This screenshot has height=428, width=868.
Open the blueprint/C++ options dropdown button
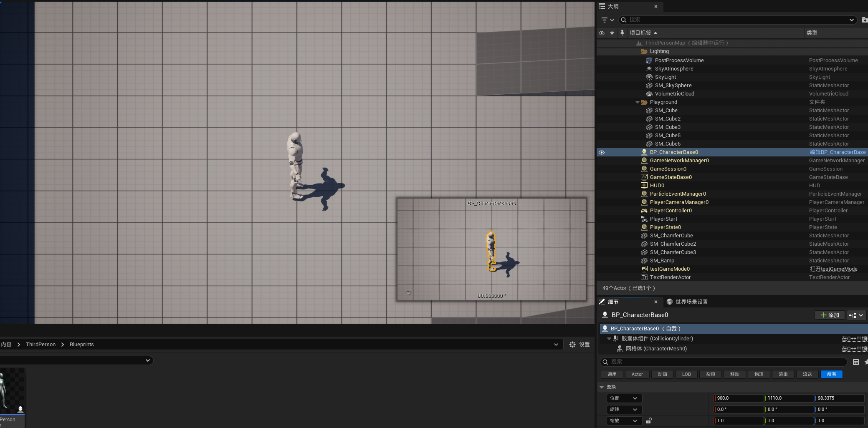point(856,315)
